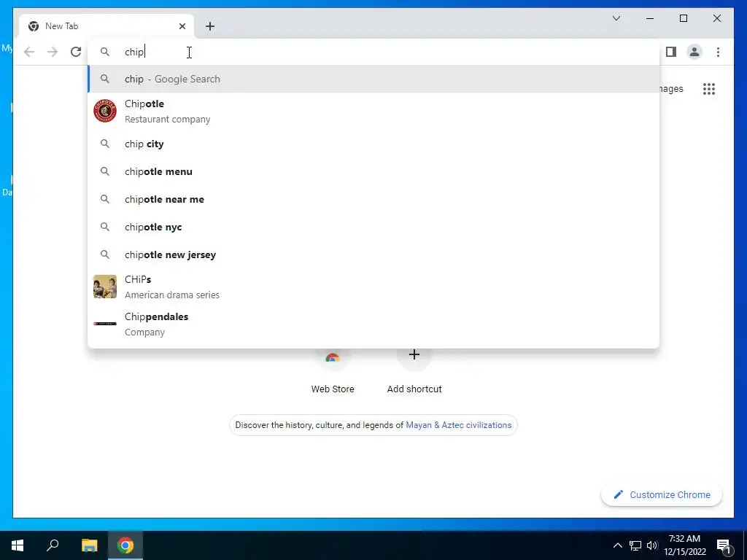Open the Windows Start menu

(18, 545)
